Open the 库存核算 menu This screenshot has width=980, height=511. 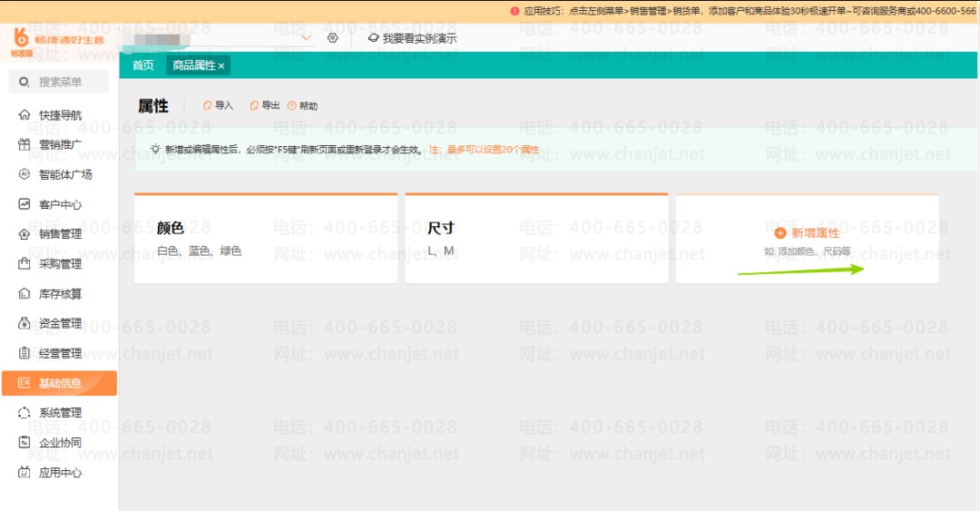pyautogui.click(x=60, y=294)
